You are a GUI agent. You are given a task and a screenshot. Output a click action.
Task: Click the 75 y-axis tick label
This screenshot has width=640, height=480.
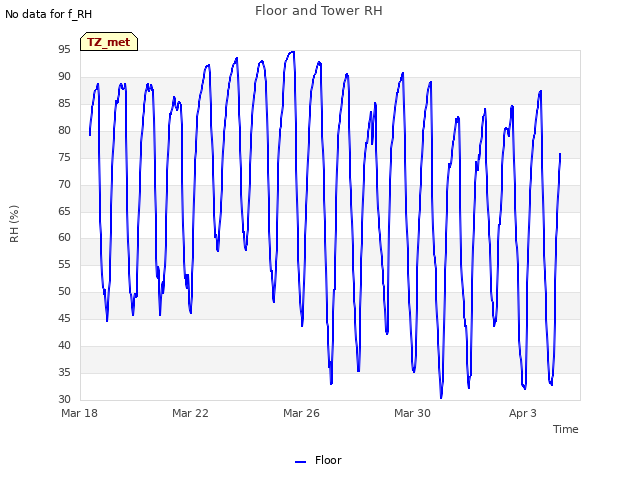tap(64, 157)
